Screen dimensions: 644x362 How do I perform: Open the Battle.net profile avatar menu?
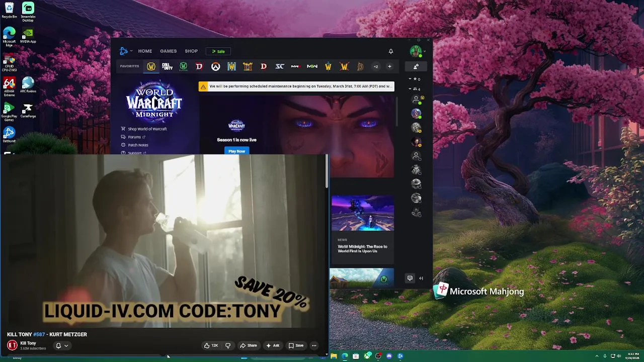(x=417, y=51)
